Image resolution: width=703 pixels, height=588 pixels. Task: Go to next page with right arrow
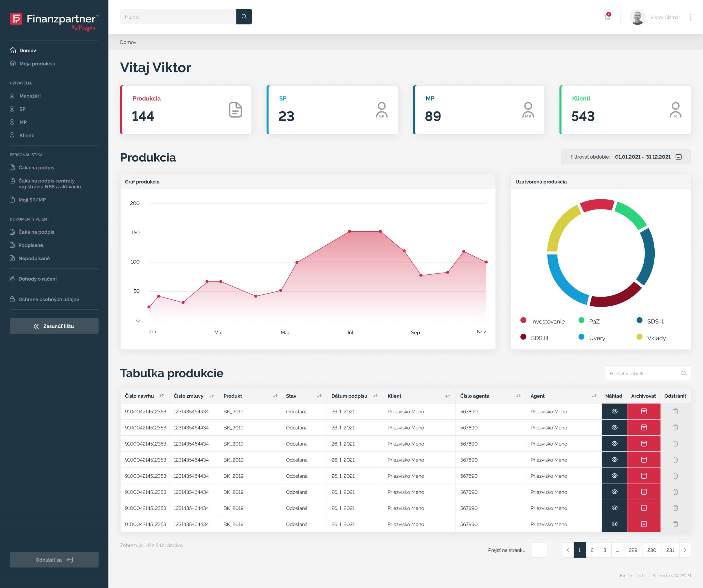point(685,550)
